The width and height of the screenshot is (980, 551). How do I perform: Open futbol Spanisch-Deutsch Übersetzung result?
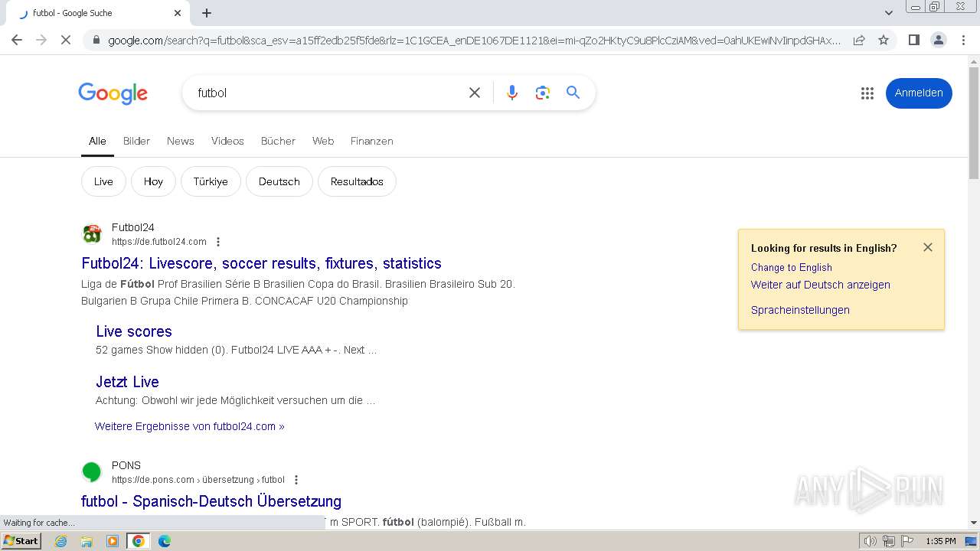pos(211,501)
